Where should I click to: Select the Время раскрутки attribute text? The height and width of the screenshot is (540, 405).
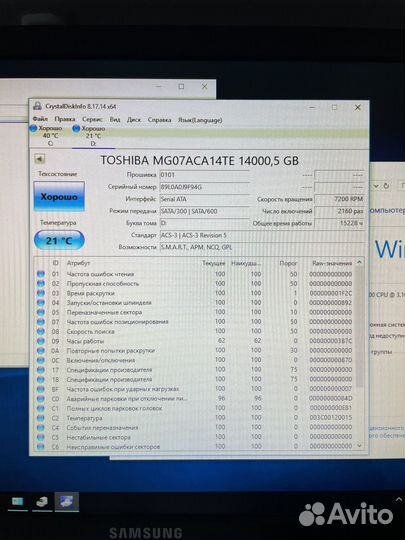[x=91, y=293]
